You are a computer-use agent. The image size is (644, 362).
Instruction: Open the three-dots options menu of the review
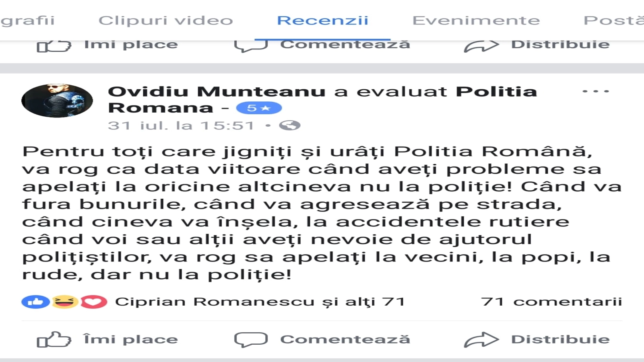pos(596,91)
